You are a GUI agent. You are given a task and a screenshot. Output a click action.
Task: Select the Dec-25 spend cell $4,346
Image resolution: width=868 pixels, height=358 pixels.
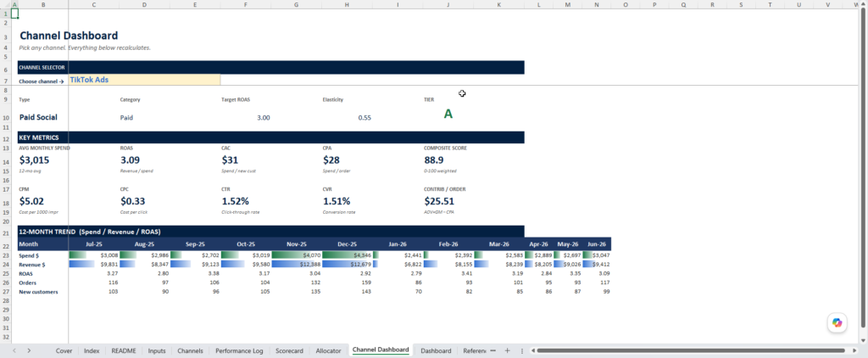[347, 255]
